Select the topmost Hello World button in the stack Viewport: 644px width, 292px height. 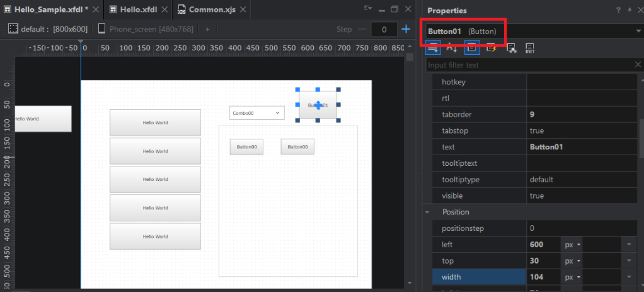155,122
